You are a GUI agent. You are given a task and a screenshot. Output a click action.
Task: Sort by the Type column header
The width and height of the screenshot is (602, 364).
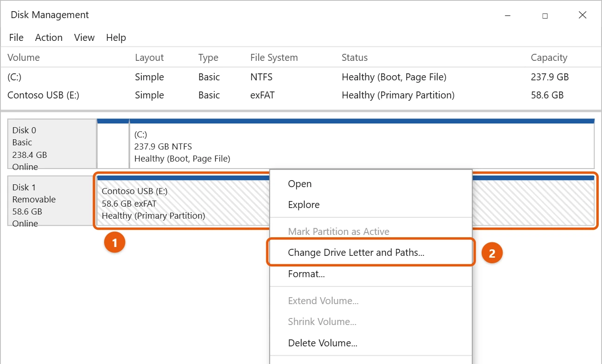click(208, 58)
